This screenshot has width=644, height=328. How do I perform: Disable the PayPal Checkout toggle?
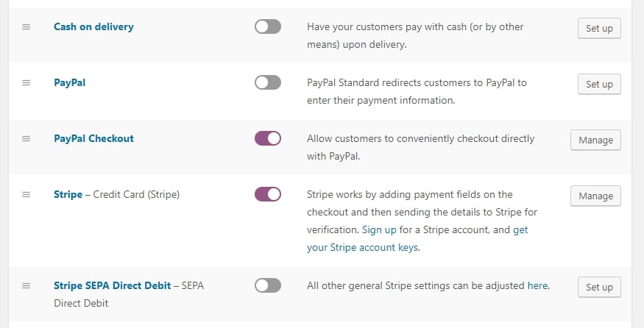coord(268,138)
